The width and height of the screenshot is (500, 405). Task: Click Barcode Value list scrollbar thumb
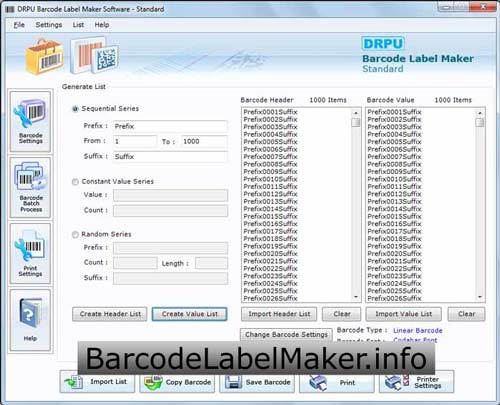480,122
